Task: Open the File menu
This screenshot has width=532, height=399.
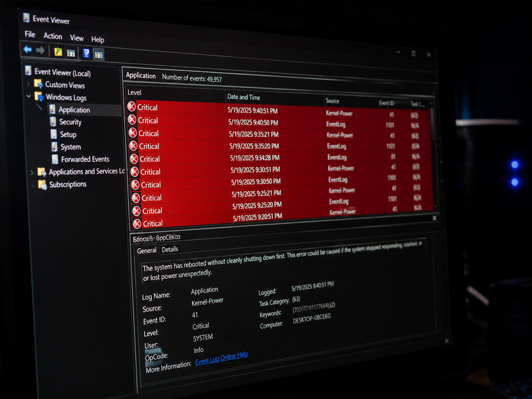Action: (x=30, y=34)
